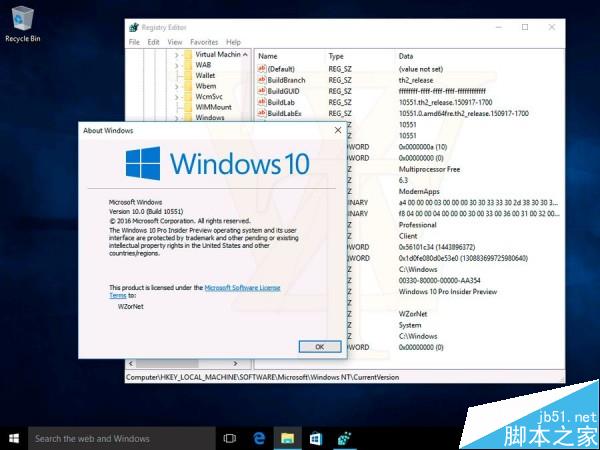Click the WcmSvc folder icon

pyautogui.click(x=188, y=96)
